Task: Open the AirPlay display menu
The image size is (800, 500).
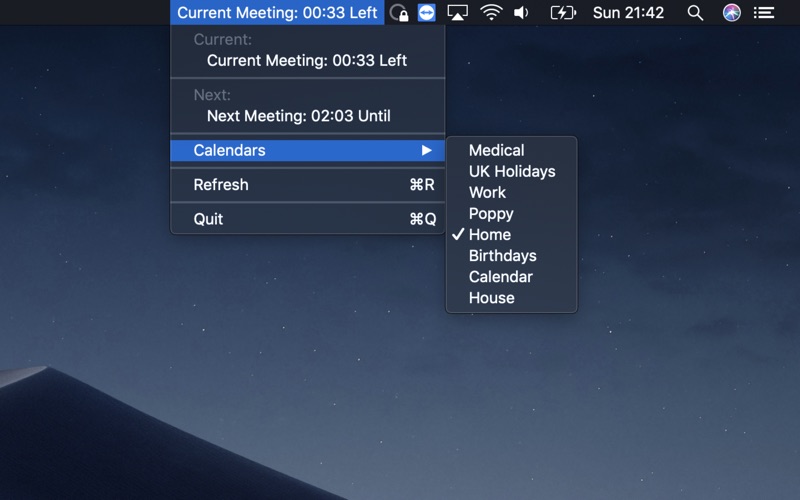Action: point(457,12)
